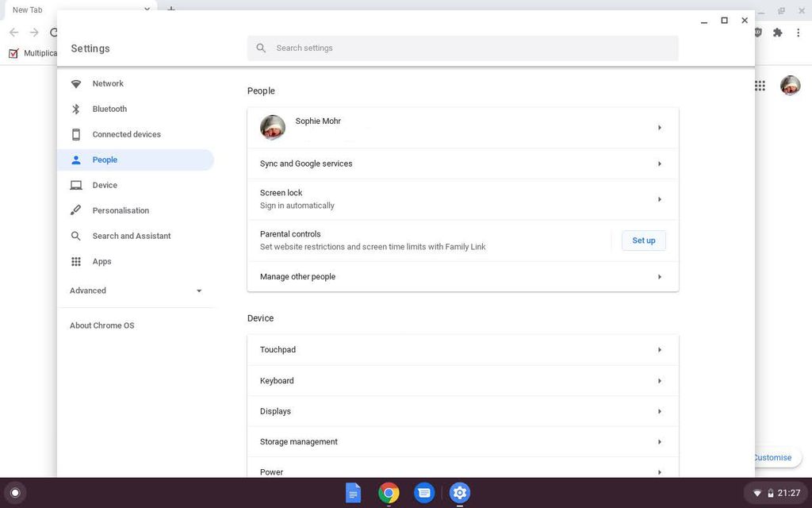Expand the Screen lock settings row
812x508 pixels.
462,198
